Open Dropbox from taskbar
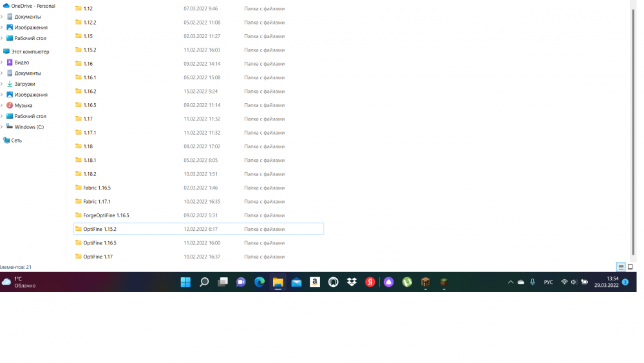Image resolution: width=644 pixels, height=363 pixels. [x=352, y=282]
